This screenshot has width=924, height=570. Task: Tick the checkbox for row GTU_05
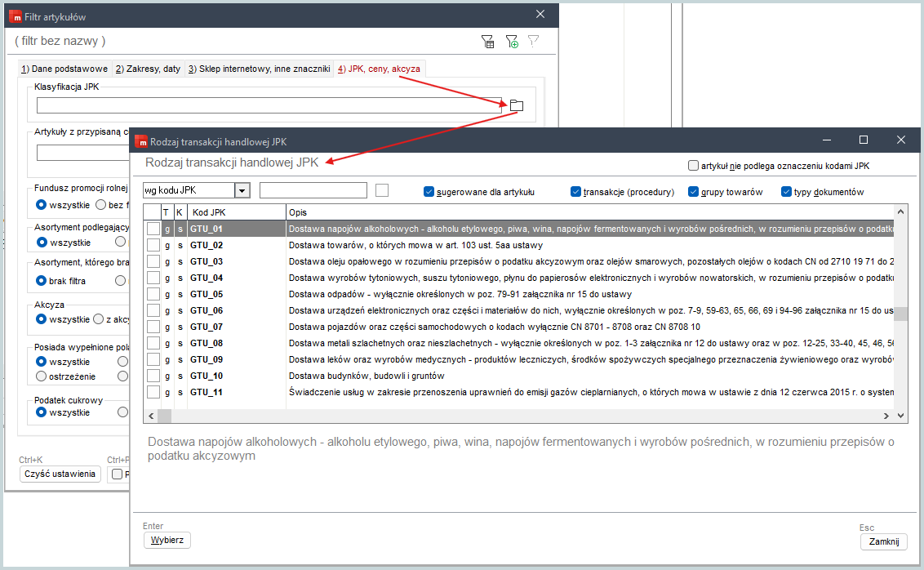tap(153, 294)
